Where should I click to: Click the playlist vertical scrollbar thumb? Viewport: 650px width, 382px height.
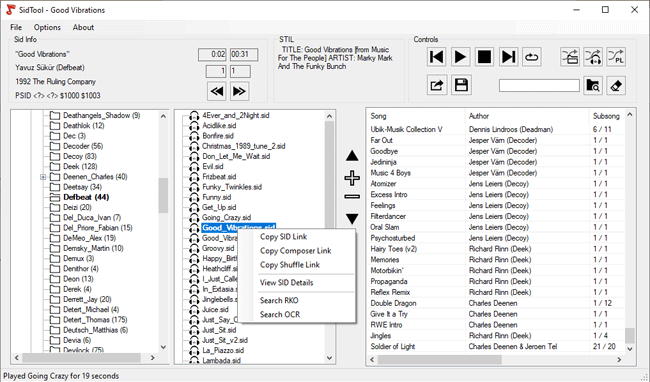(630, 336)
